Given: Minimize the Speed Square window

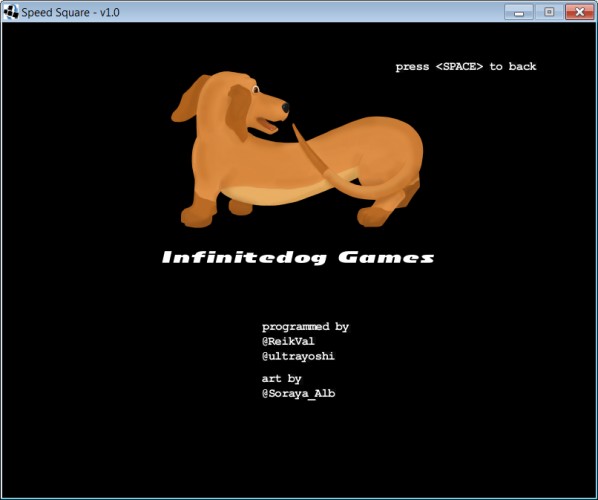Looking at the screenshot, I should coord(518,12).
